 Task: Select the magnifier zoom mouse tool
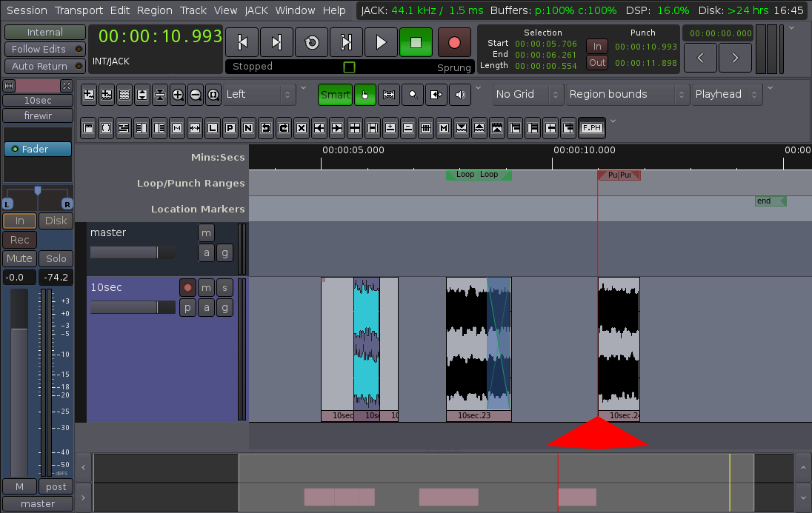click(x=413, y=95)
